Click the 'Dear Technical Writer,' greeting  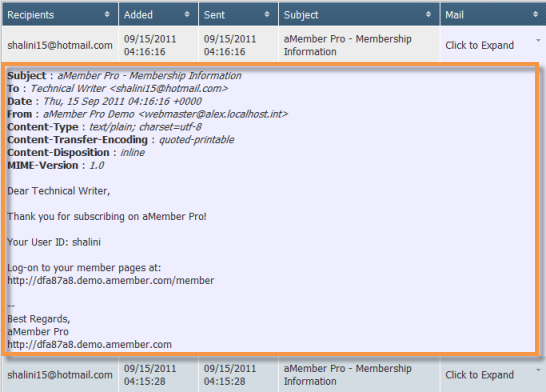click(58, 191)
